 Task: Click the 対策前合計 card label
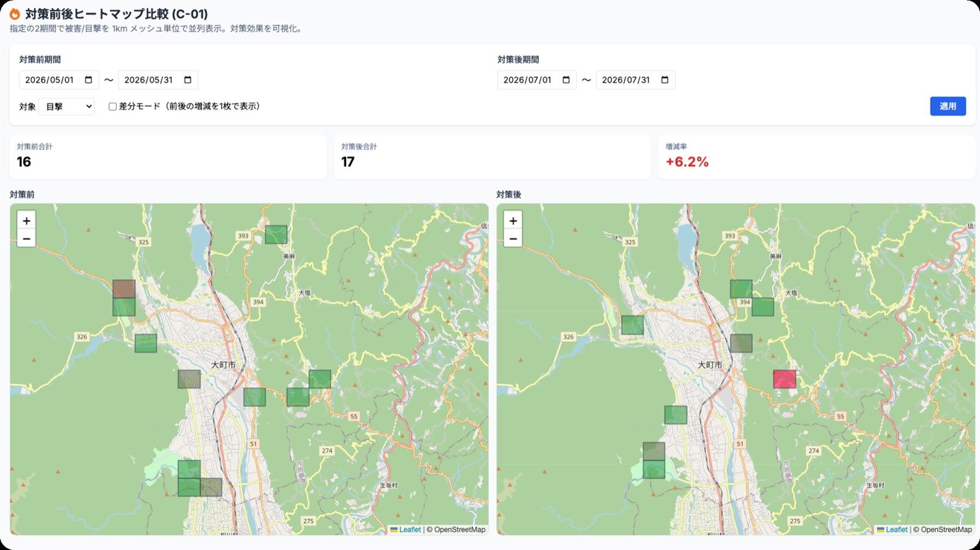click(34, 146)
